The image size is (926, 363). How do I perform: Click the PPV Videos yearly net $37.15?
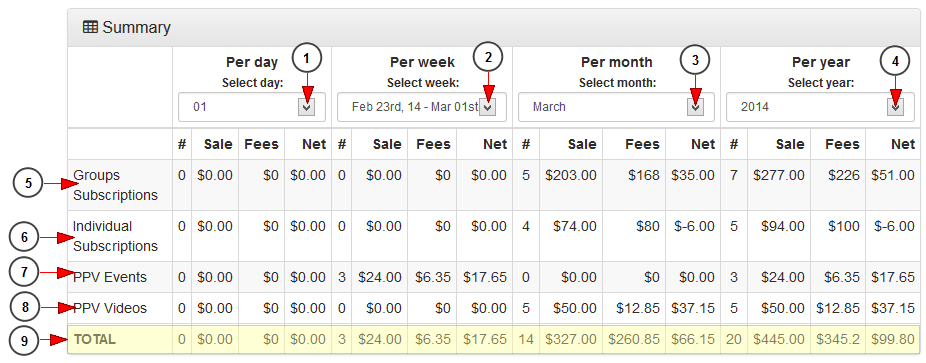pyautogui.click(x=893, y=308)
